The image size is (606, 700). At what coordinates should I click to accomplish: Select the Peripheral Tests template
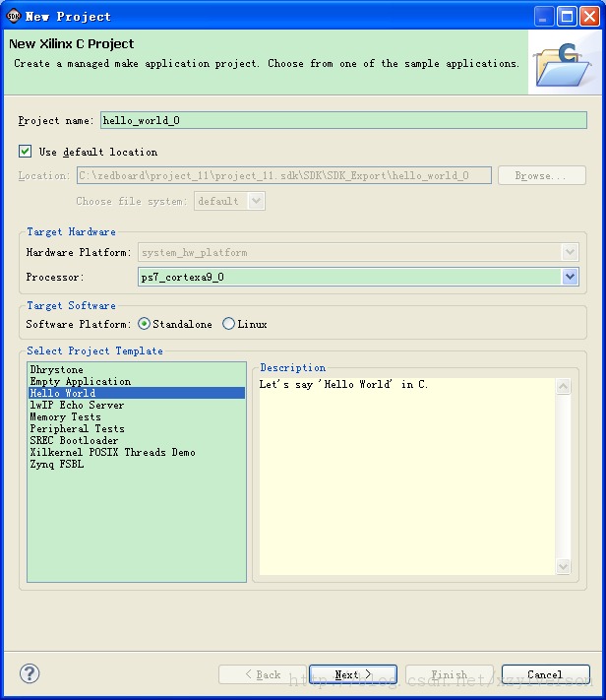point(136,428)
